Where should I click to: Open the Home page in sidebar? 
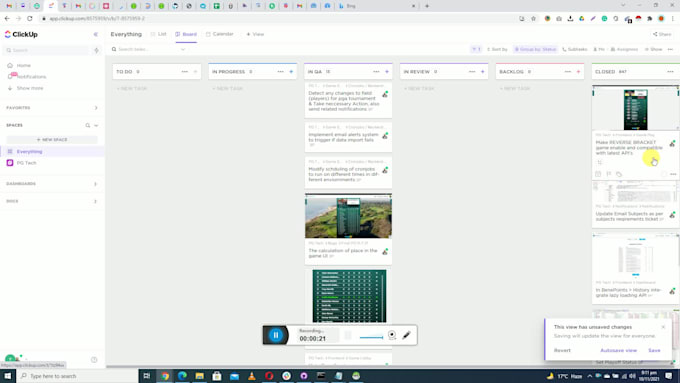[x=23, y=65]
